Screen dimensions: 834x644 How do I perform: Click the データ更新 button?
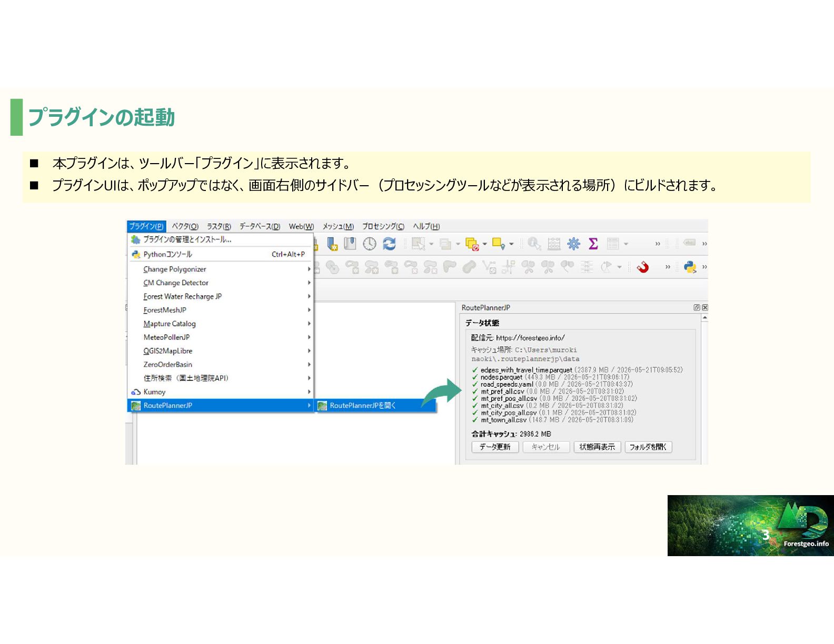coord(495,447)
